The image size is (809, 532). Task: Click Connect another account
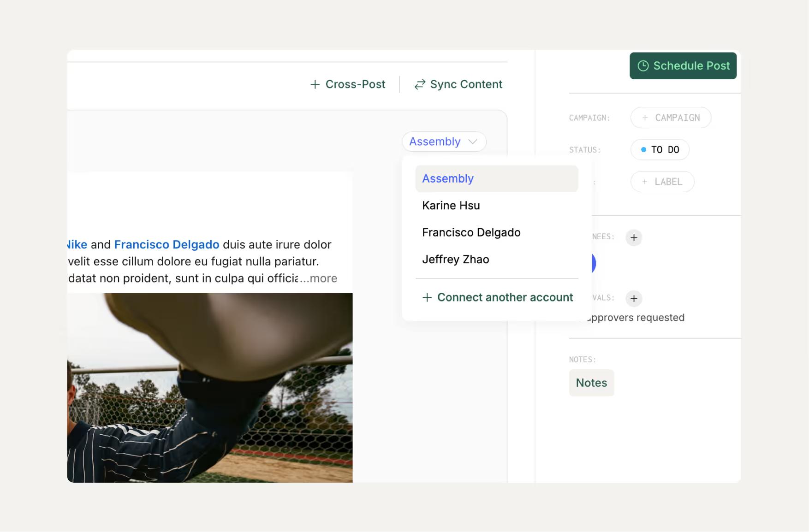497,297
